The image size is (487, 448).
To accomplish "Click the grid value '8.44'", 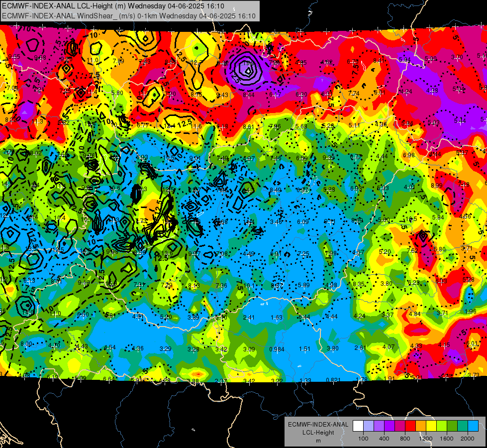I will (248, 95).
